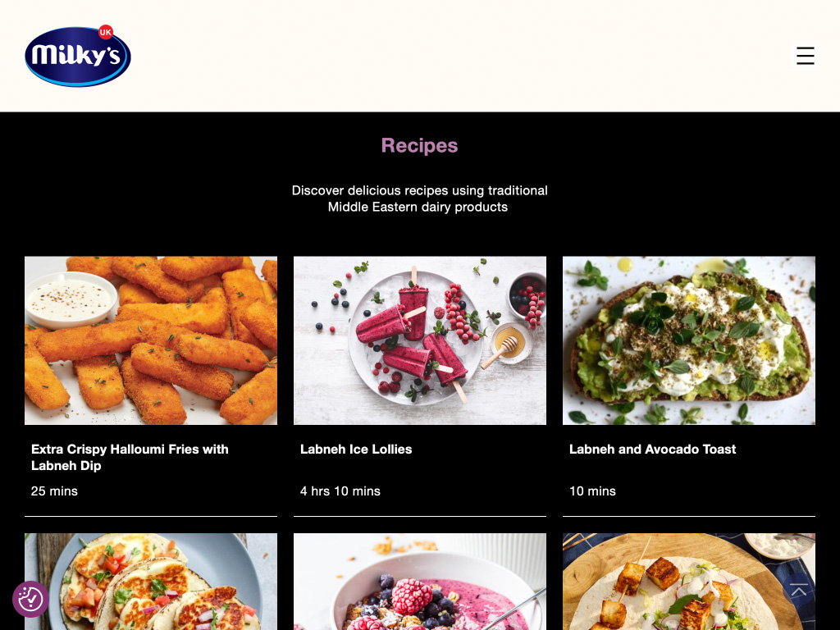Image resolution: width=840 pixels, height=630 pixels.
Task: Click the Milky's UK logo
Action: click(x=78, y=56)
